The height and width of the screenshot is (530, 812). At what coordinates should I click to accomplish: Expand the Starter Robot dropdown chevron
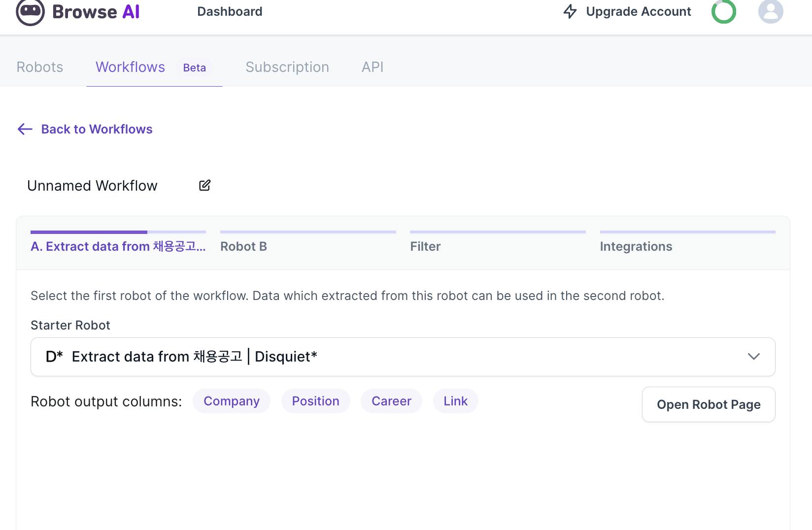[x=753, y=357]
